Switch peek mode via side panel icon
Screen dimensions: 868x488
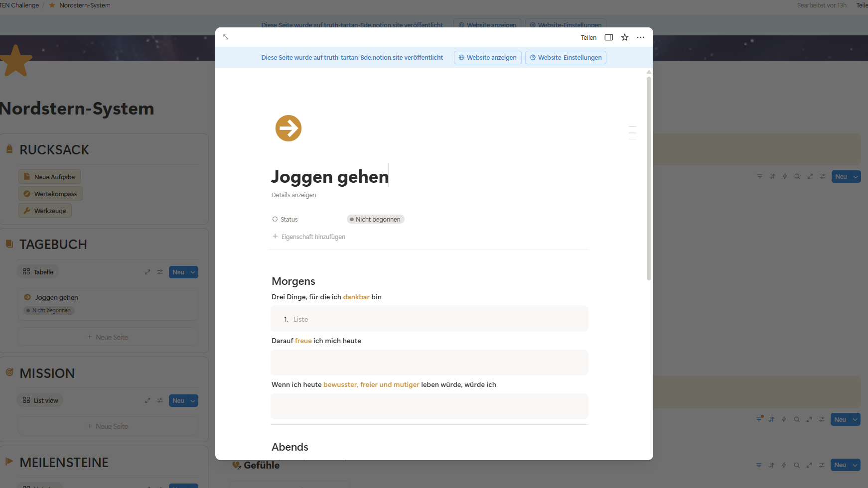click(x=608, y=37)
